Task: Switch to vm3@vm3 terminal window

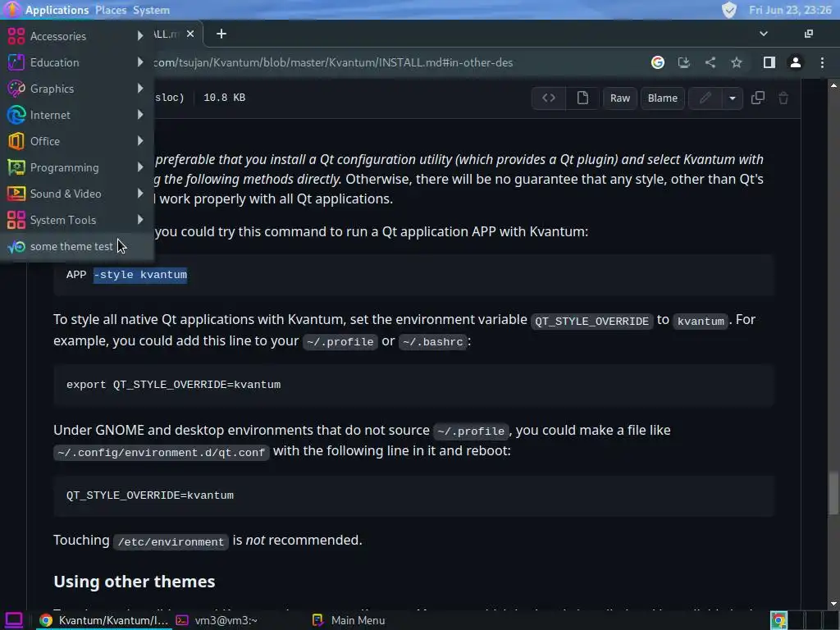Action: coord(217,620)
